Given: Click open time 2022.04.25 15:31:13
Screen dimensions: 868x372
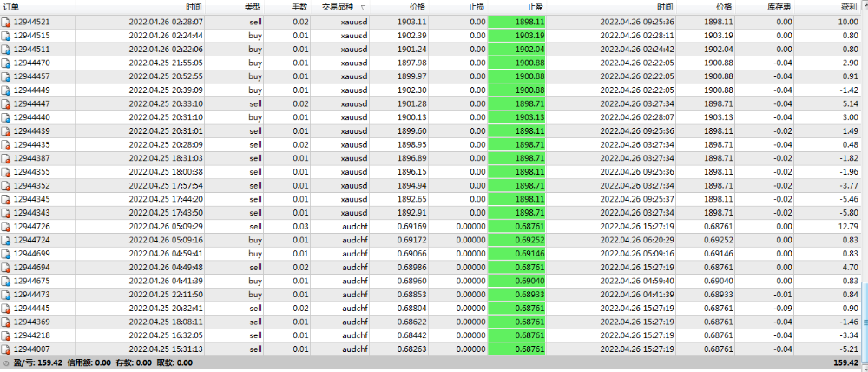Looking at the screenshot, I should 166,349.
